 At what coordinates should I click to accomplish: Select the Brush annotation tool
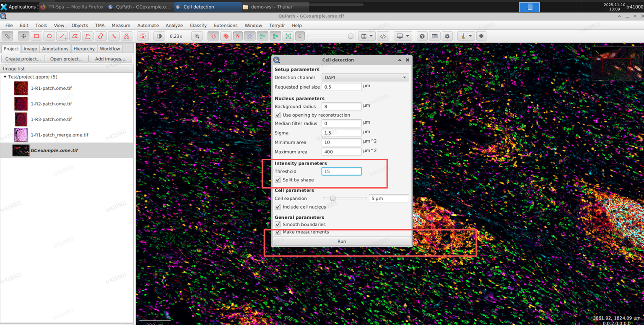(101, 36)
